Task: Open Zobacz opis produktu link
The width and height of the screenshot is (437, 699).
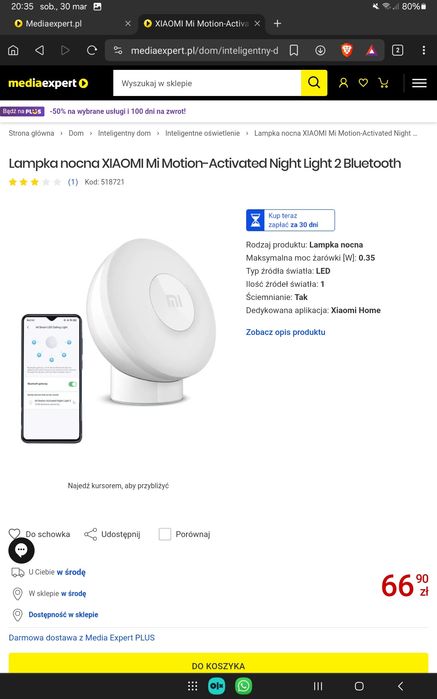Action: (285, 332)
